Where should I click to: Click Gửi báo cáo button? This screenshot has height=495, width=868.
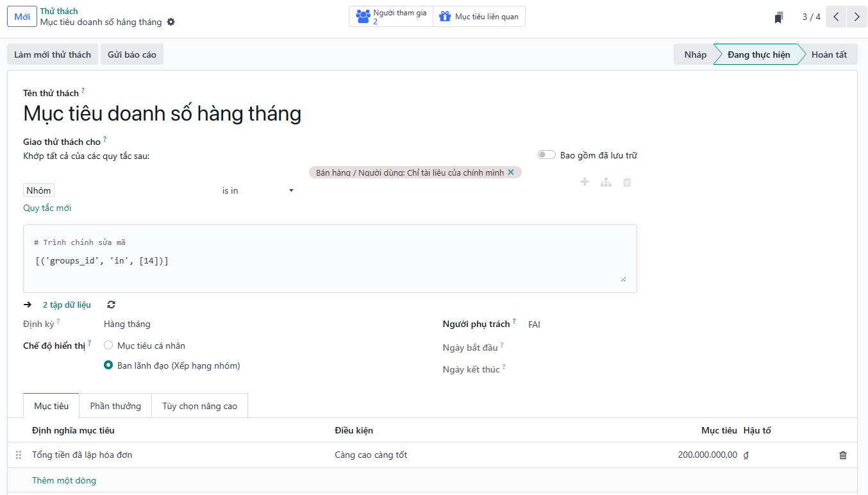click(x=132, y=55)
